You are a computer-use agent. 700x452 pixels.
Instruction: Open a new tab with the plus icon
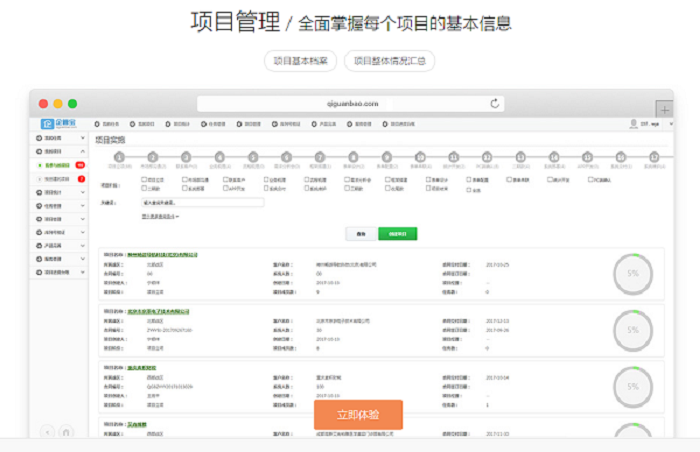point(664,110)
